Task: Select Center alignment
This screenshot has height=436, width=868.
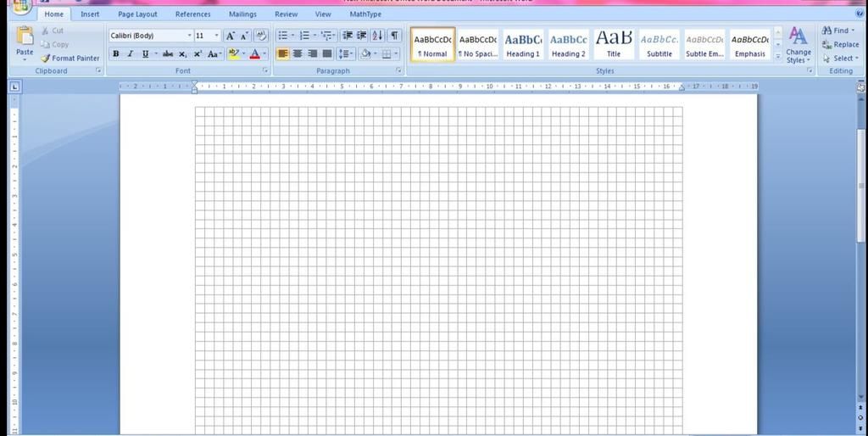Action: click(x=298, y=53)
